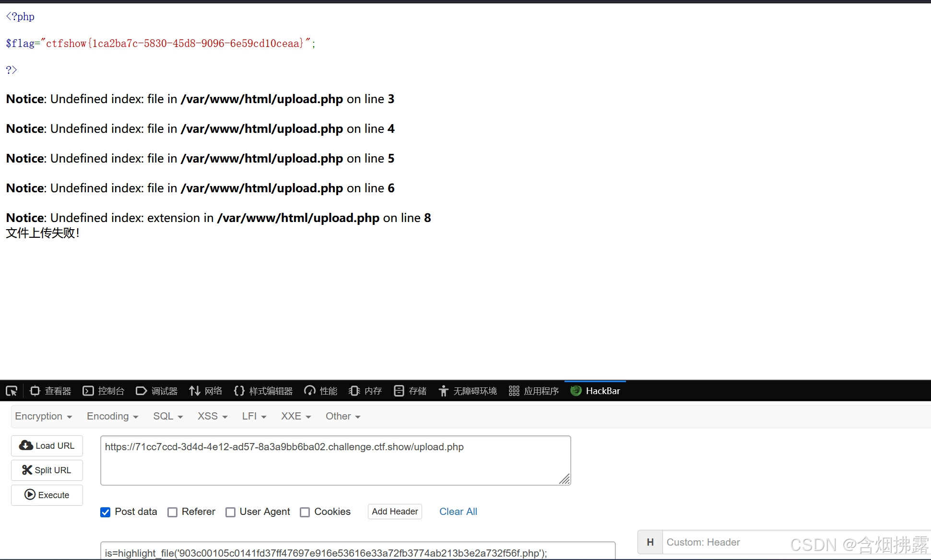Image resolution: width=931 pixels, height=560 pixels.
Task: Uncheck the Post data checkbox
Action: (x=105, y=512)
